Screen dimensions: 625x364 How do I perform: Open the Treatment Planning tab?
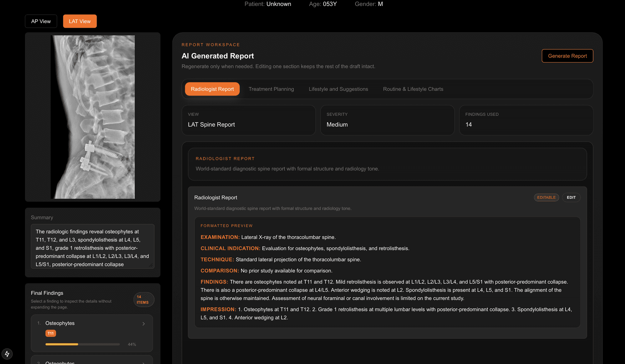pos(271,89)
